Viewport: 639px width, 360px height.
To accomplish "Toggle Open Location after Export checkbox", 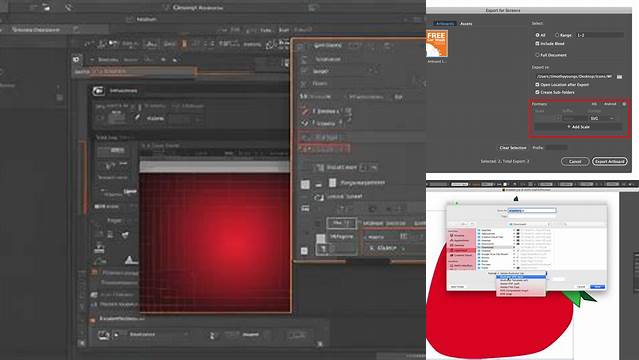I will coord(538,84).
